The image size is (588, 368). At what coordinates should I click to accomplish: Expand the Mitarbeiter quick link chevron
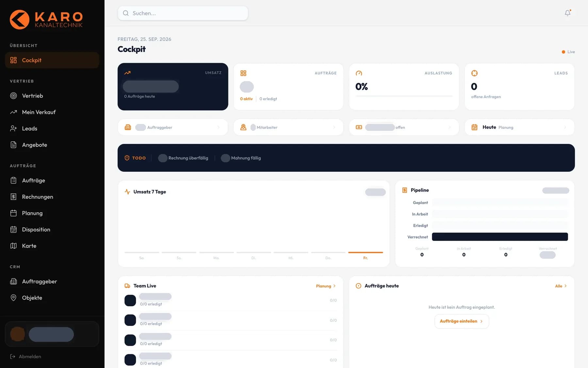coord(334,127)
